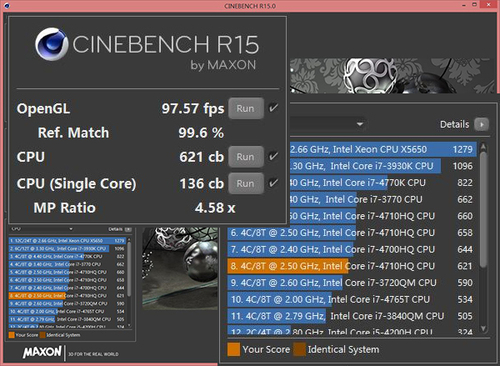500x366 pixels.
Task: Run the CPU (Single Core) benchmark
Action: [246, 183]
